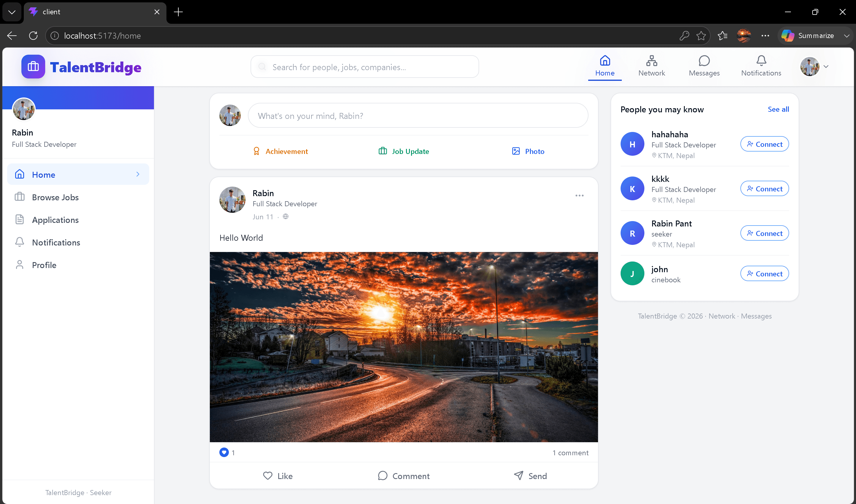Screen dimensions: 856x504
Task: Reload the page with the refresh icon
Action: coord(33,36)
